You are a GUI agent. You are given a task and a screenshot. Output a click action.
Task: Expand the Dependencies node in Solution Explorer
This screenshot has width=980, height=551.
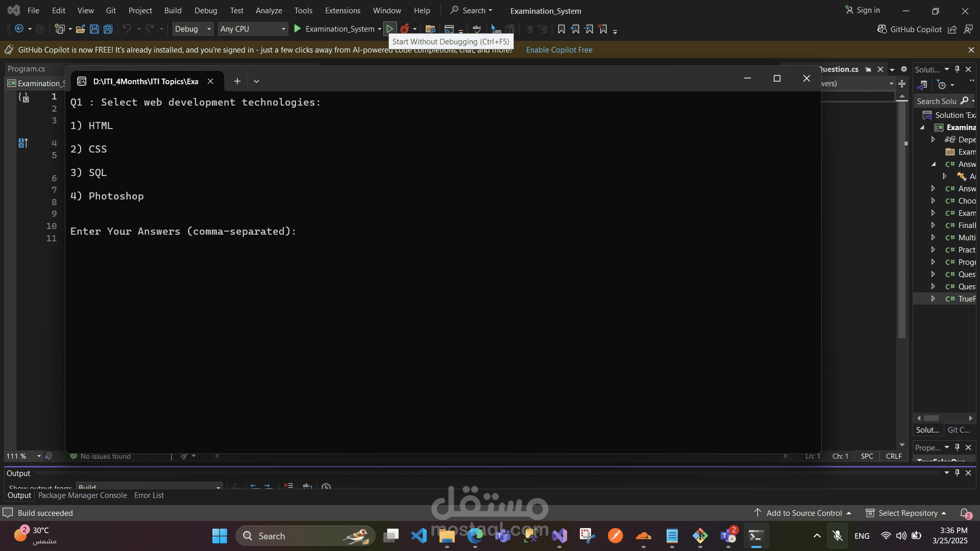933,139
